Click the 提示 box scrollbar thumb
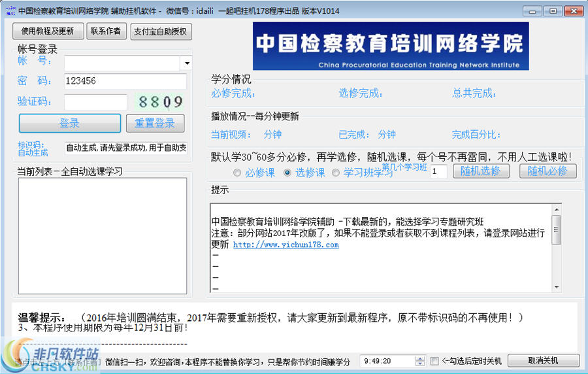The height and width of the screenshot is (374, 588). (x=557, y=229)
